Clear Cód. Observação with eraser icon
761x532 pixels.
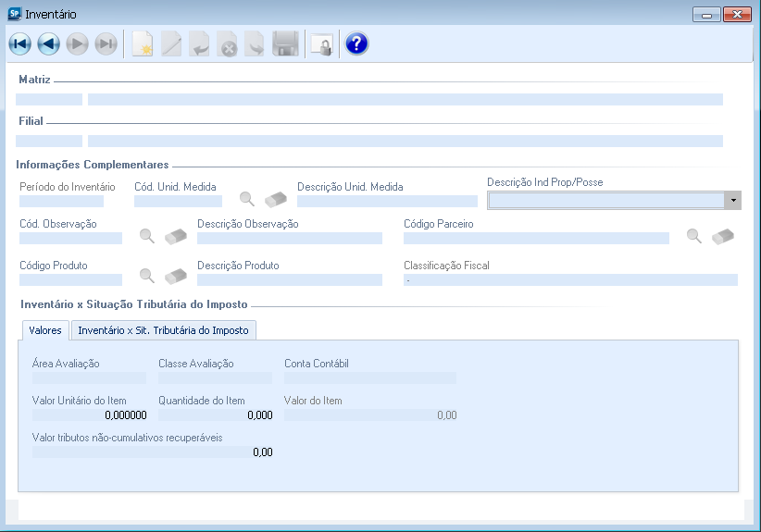pos(176,236)
